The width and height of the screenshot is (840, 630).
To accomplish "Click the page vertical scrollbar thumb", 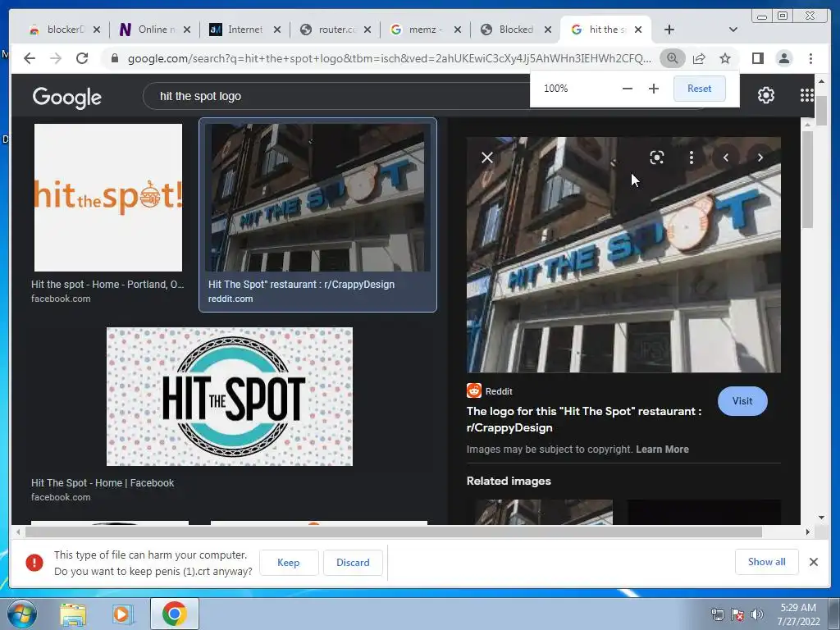I will coord(822,110).
